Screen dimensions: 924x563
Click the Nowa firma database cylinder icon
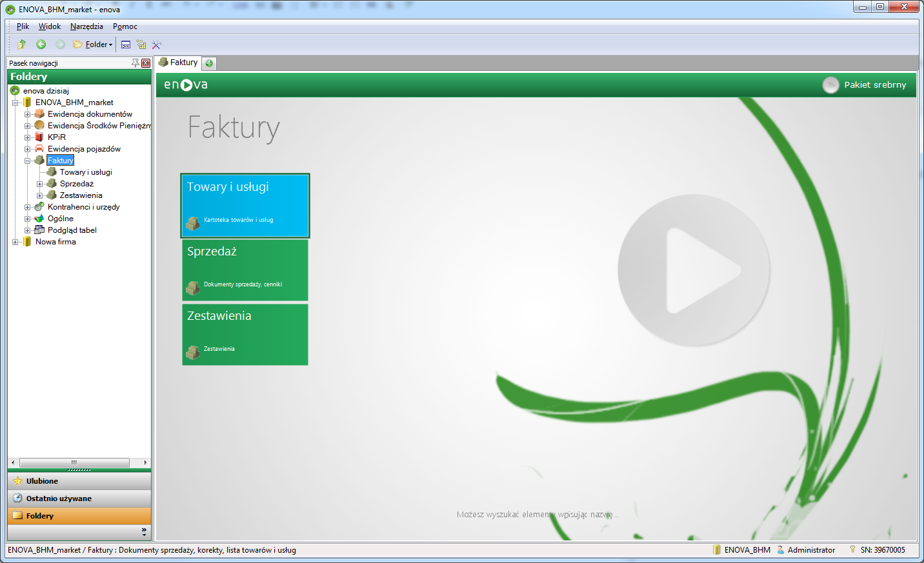coord(27,242)
